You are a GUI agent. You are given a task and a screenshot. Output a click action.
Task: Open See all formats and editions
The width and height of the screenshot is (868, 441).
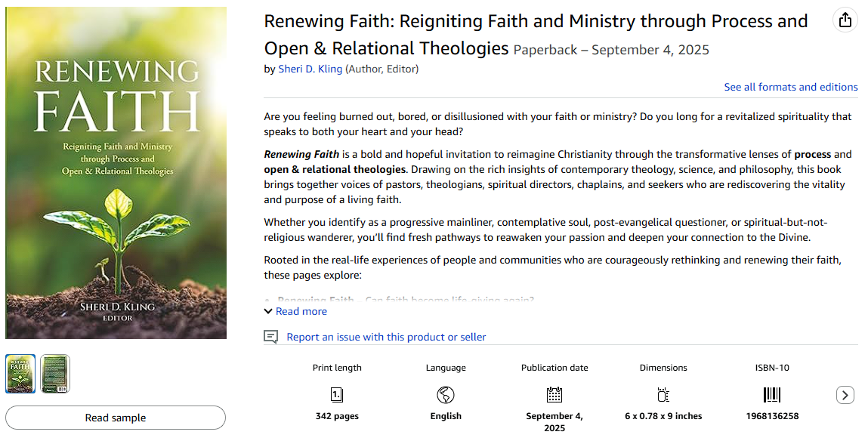click(790, 87)
